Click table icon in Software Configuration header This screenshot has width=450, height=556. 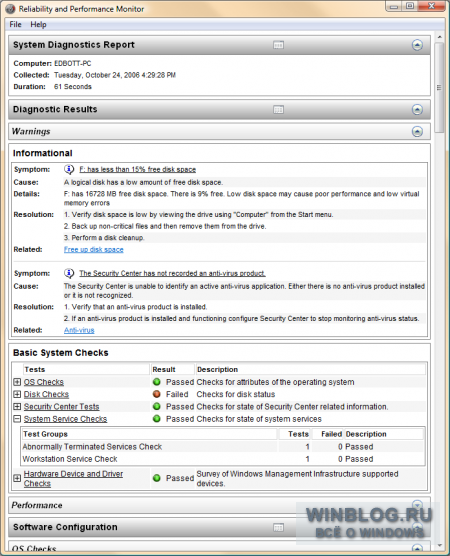[278, 528]
